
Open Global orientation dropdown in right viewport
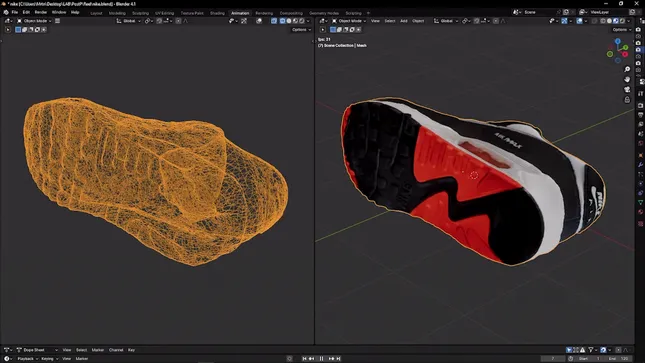(446, 21)
